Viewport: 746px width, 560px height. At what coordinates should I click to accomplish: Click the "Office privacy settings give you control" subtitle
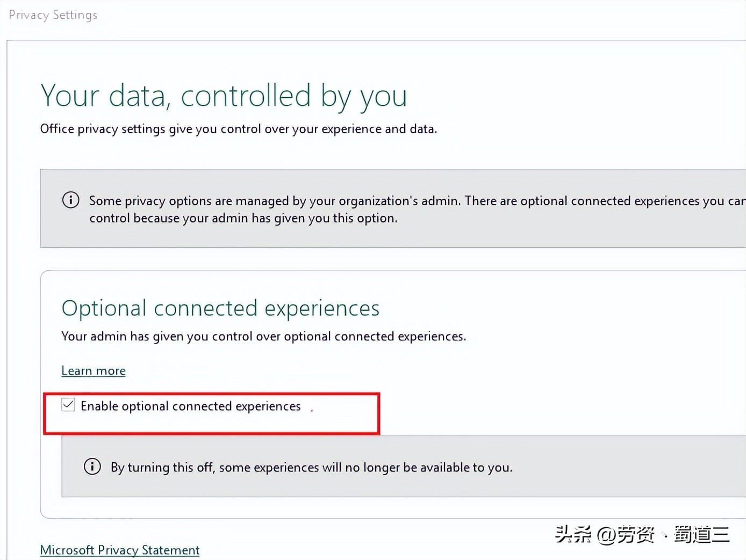click(x=239, y=129)
